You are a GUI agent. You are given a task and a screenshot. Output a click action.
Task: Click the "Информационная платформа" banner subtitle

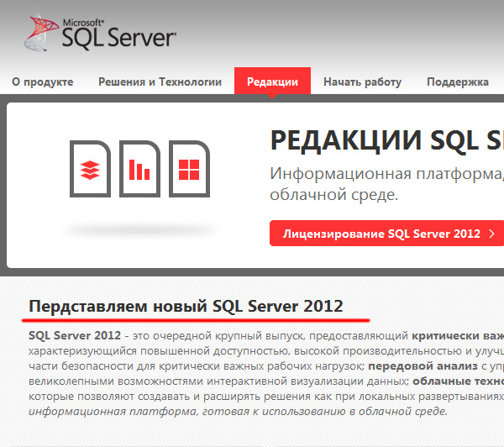point(386,175)
